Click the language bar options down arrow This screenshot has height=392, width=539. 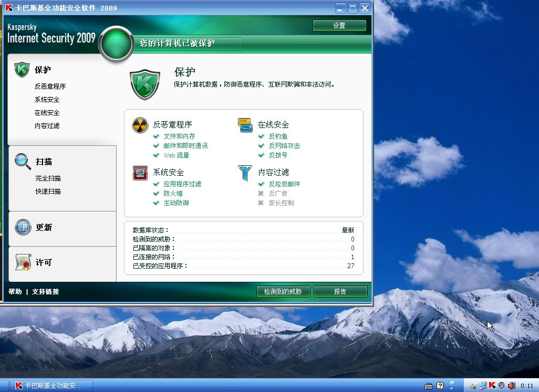click(452, 388)
